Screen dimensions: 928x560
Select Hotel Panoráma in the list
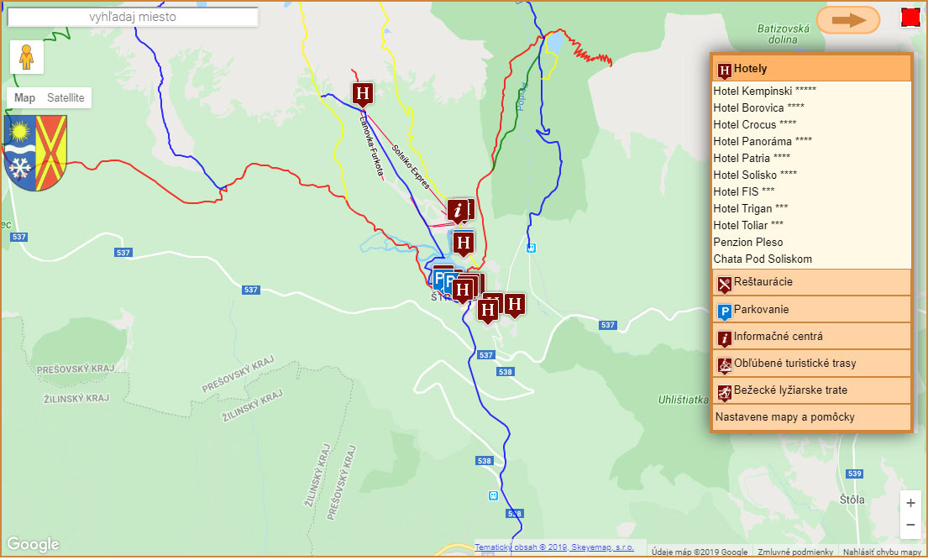point(763,141)
